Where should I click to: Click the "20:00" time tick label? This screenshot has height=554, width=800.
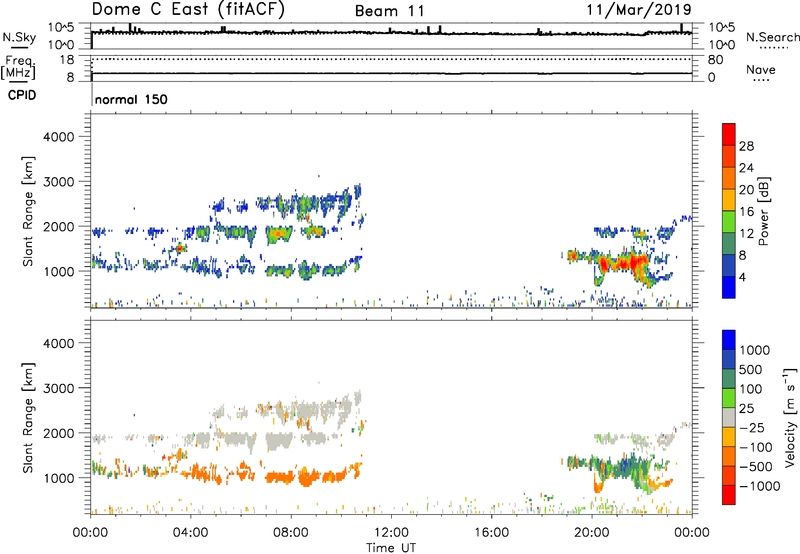[591, 533]
